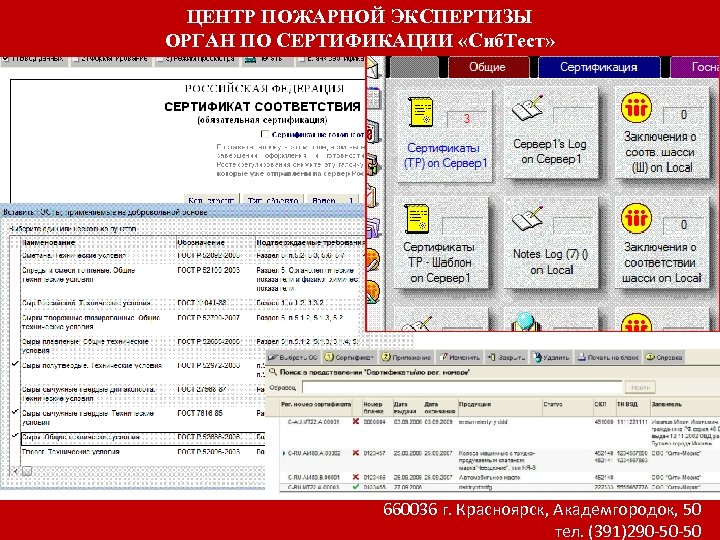This screenshot has height=540, width=720.
Task: Click the printer icon in the top toolbar
Action: 251,59
